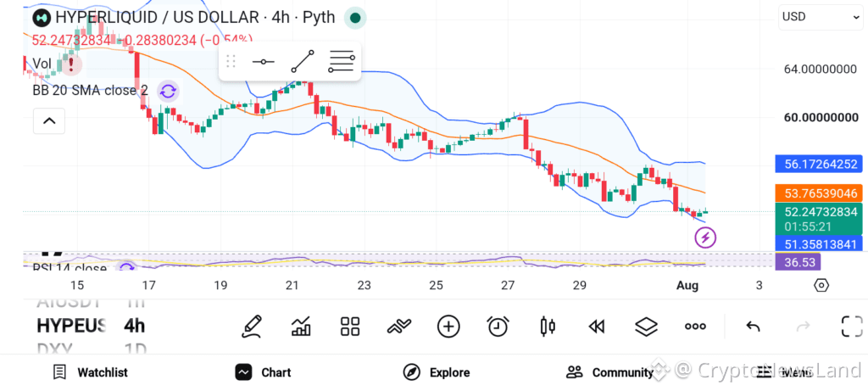Select the multi-line levels drawing tool
868x391 pixels.
[341, 61]
